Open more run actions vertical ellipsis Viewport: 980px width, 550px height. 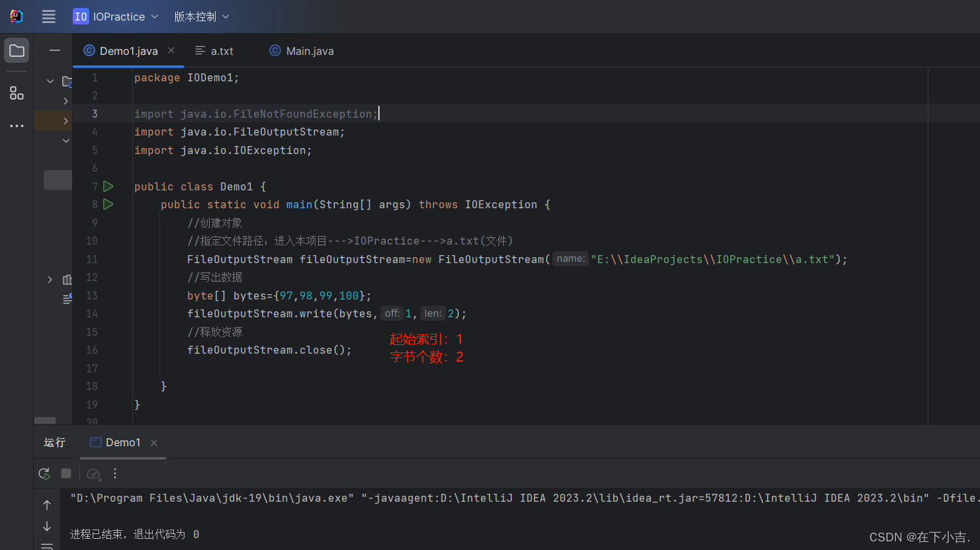click(x=115, y=473)
